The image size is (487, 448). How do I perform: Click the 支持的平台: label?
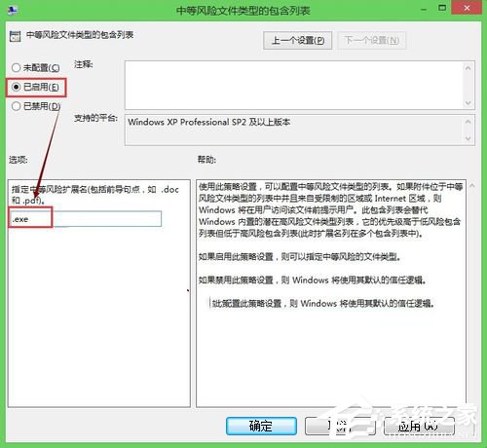point(95,118)
